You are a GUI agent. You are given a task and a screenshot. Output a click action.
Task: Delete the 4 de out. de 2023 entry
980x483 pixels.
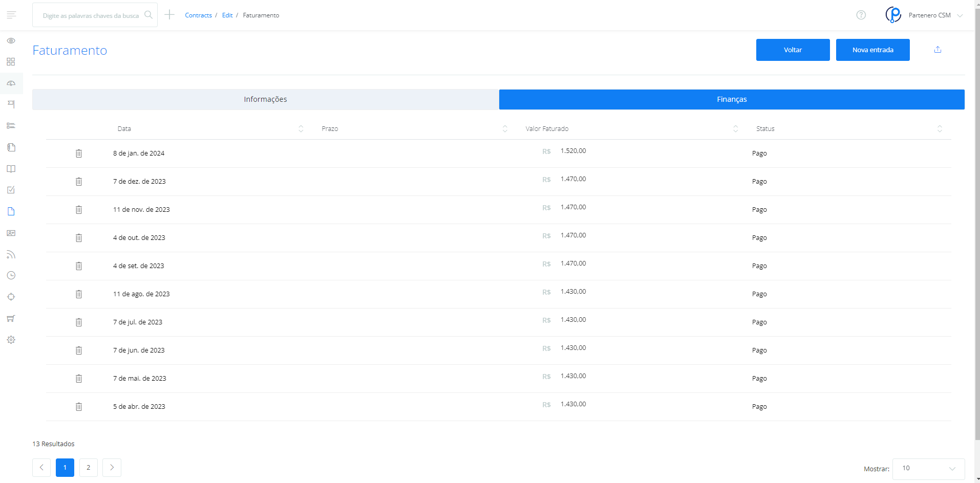coord(79,238)
